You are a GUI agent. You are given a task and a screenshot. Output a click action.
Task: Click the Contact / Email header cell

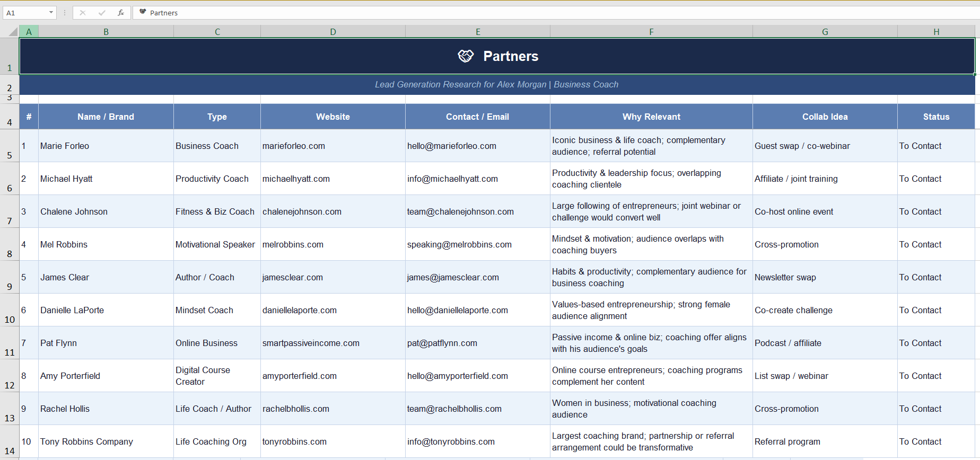478,117
